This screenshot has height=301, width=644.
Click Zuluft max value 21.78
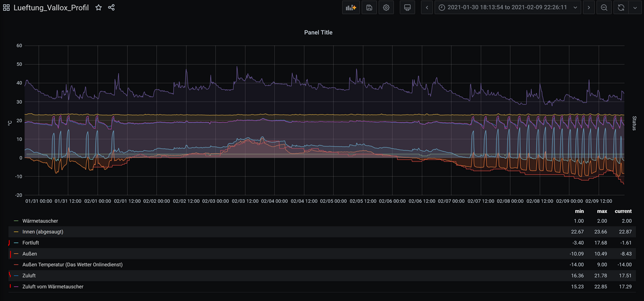click(x=600, y=276)
